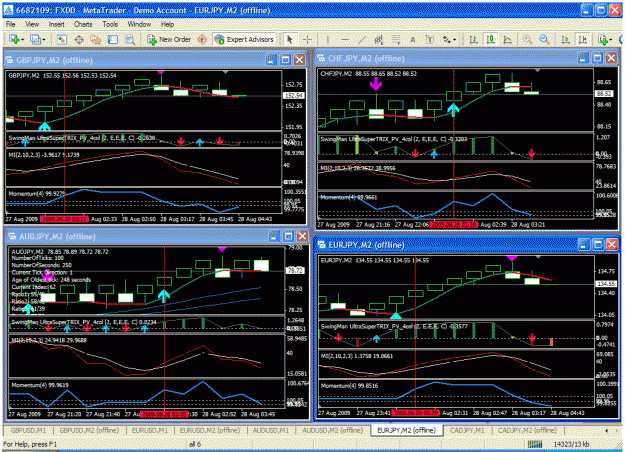Click the CHFJPY current price label 88.52
This screenshot has width=625, height=452.
click(x=604, y=94)
